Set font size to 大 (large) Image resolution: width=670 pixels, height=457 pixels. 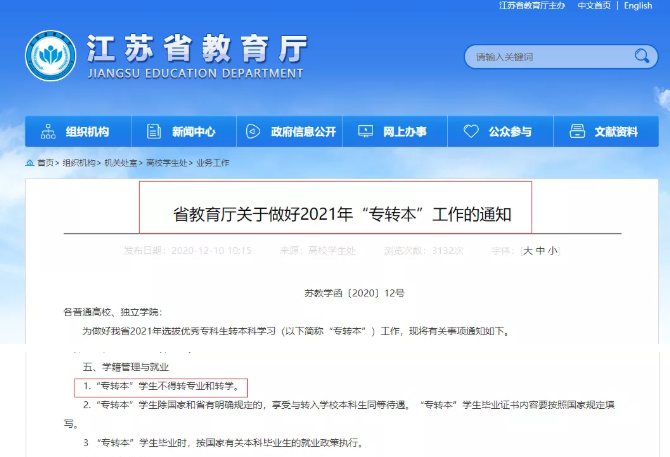click(x=528, y=251)
